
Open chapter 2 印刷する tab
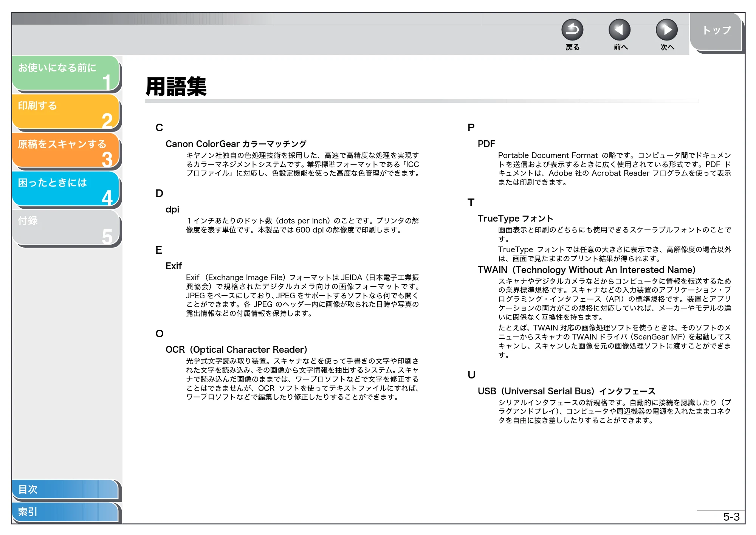point(66,112)
